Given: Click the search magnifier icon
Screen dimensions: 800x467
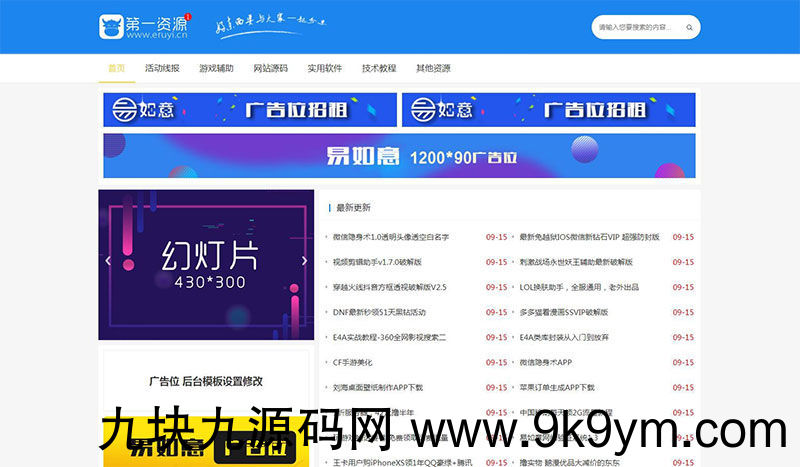Looking at the screenshot, I should [690, 28].
